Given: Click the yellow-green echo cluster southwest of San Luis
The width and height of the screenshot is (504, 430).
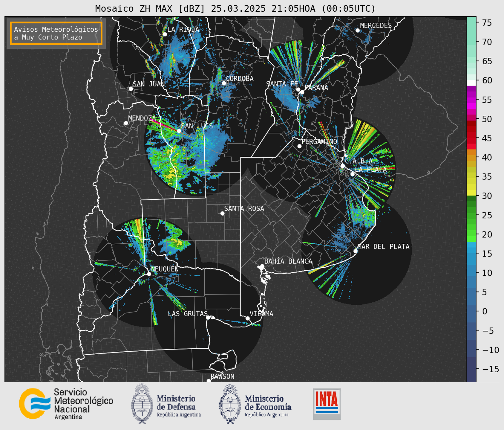Looking at the screenshot, I should coord(167,167).
